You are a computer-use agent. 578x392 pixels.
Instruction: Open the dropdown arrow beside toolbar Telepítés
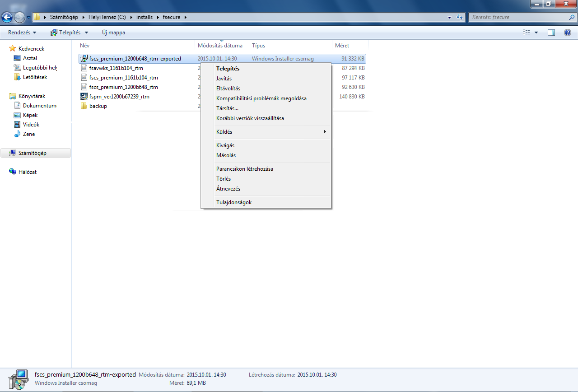point(87,33)
